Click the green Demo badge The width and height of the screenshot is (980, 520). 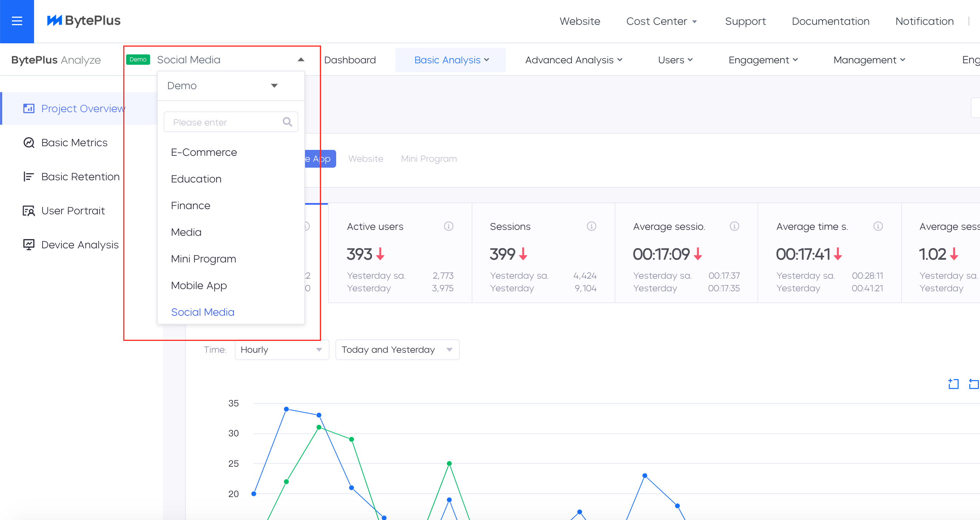coord(138,59)
